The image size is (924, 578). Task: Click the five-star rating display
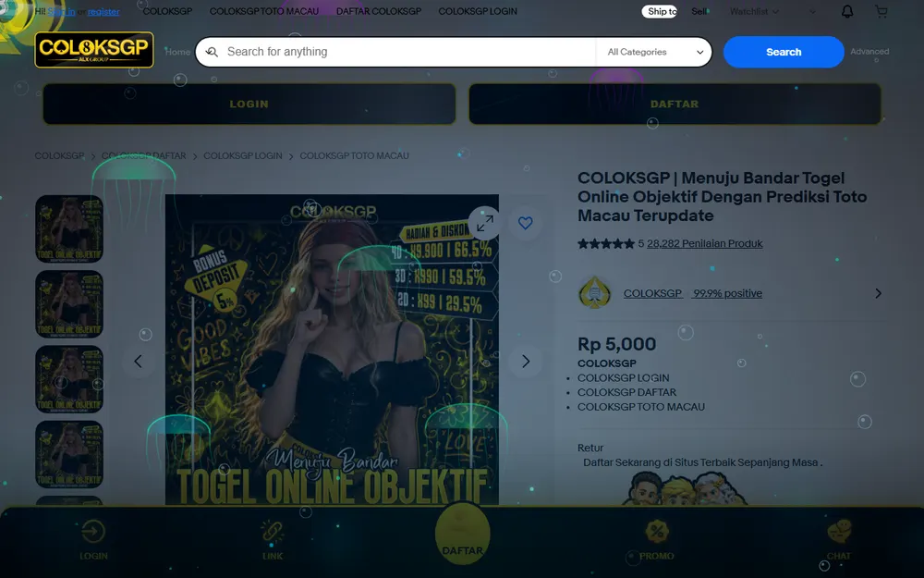tap(606, 243)
